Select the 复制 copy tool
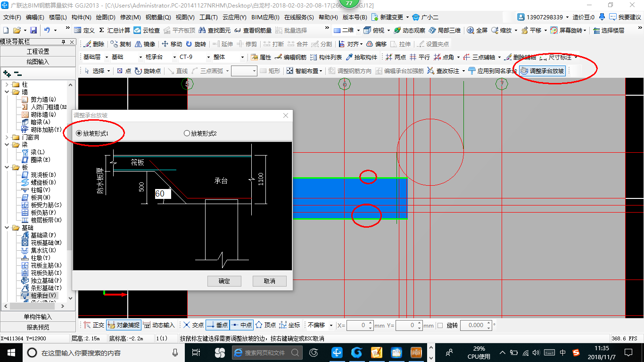 point(121,44)
